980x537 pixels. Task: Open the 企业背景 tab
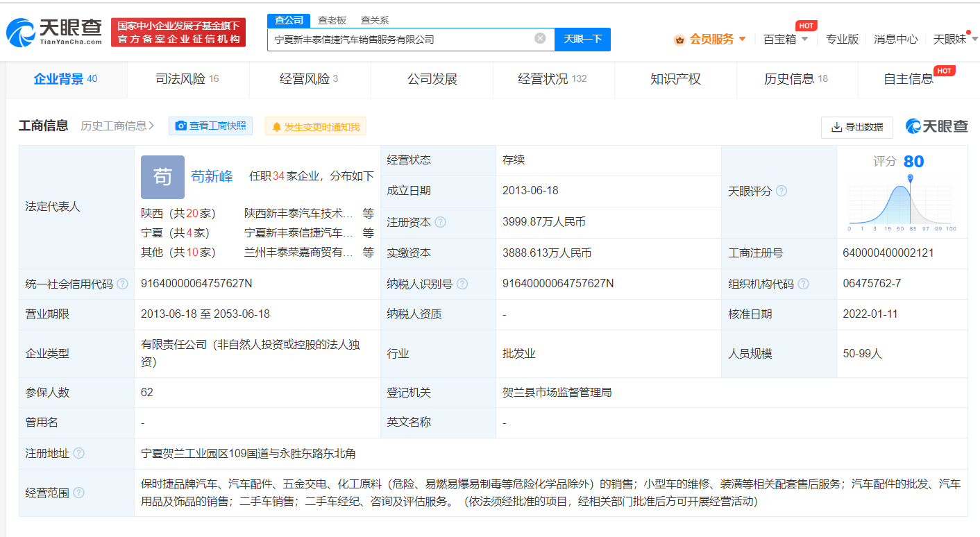(66, 79)
